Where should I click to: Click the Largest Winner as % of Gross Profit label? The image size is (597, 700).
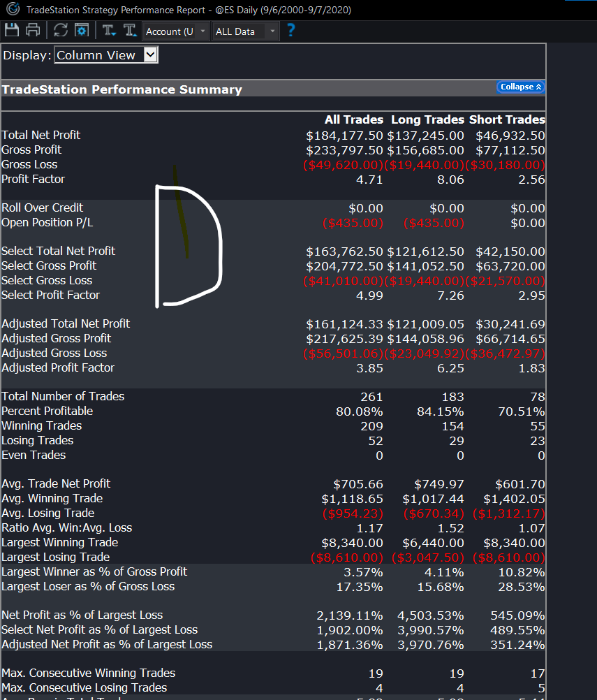(94, 572)
